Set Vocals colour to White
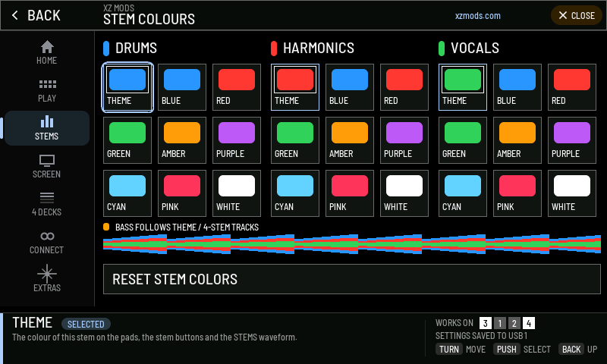 click(572, 193)
